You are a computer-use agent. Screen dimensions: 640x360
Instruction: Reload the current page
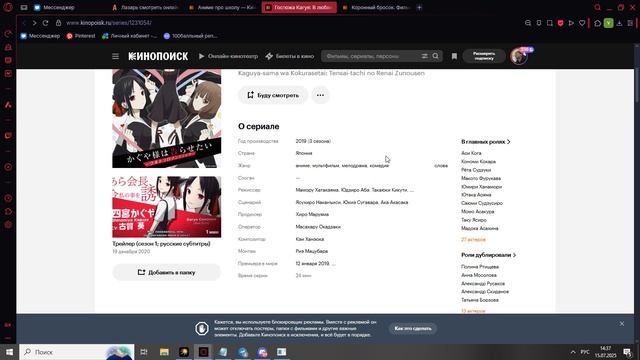tap(45, 23)
